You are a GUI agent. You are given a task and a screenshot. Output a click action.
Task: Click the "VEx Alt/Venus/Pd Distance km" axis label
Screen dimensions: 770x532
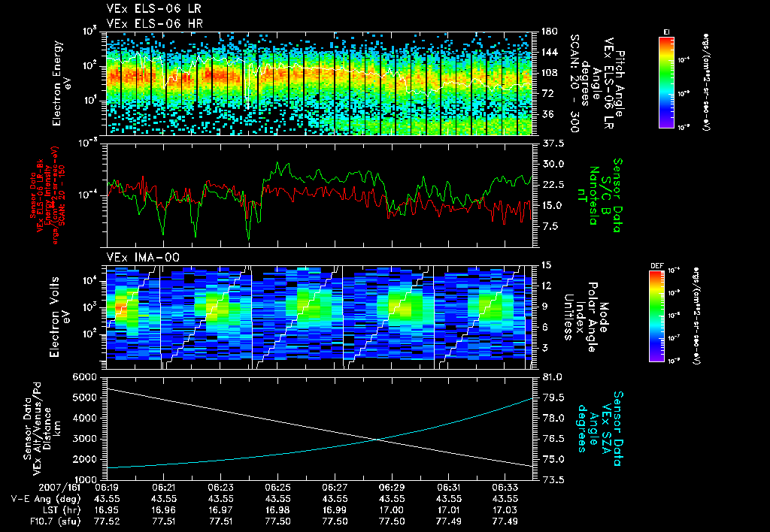point(43,428)
